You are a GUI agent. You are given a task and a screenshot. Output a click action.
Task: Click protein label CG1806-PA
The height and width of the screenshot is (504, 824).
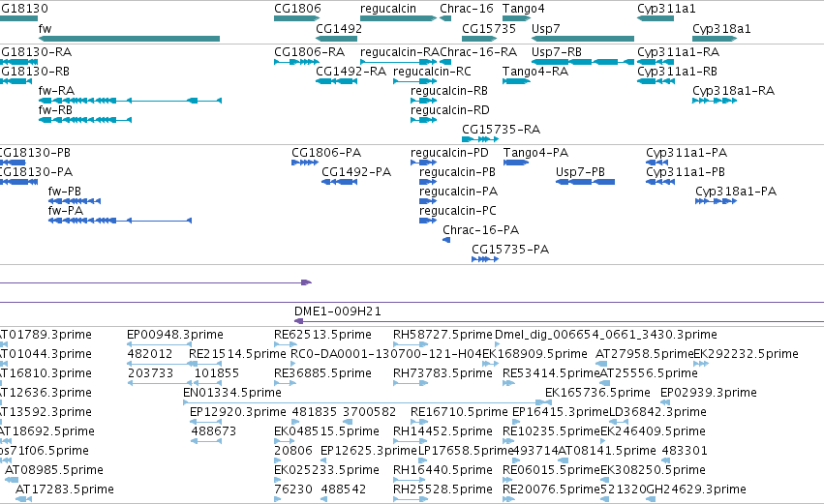click(x=326, y=153)
